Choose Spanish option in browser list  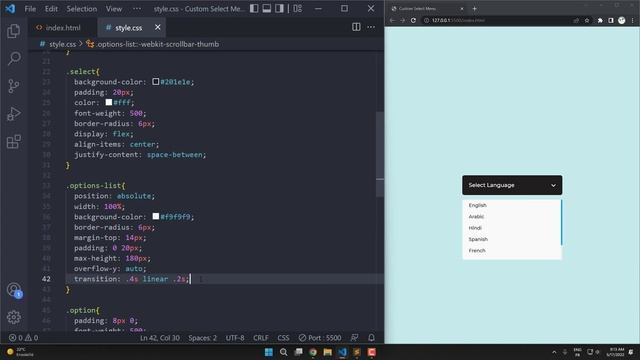(478, 240)
